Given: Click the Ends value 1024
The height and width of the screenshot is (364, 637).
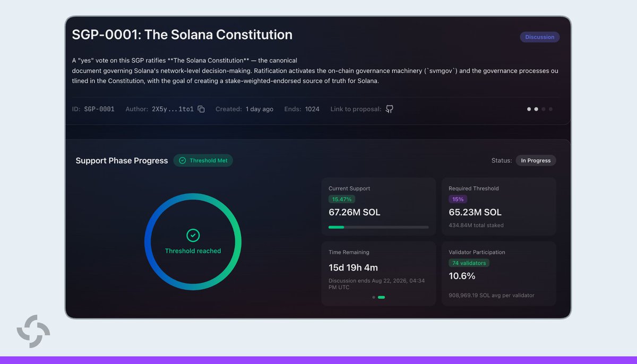Looking at the screenshot, I should tap(312, 109).
